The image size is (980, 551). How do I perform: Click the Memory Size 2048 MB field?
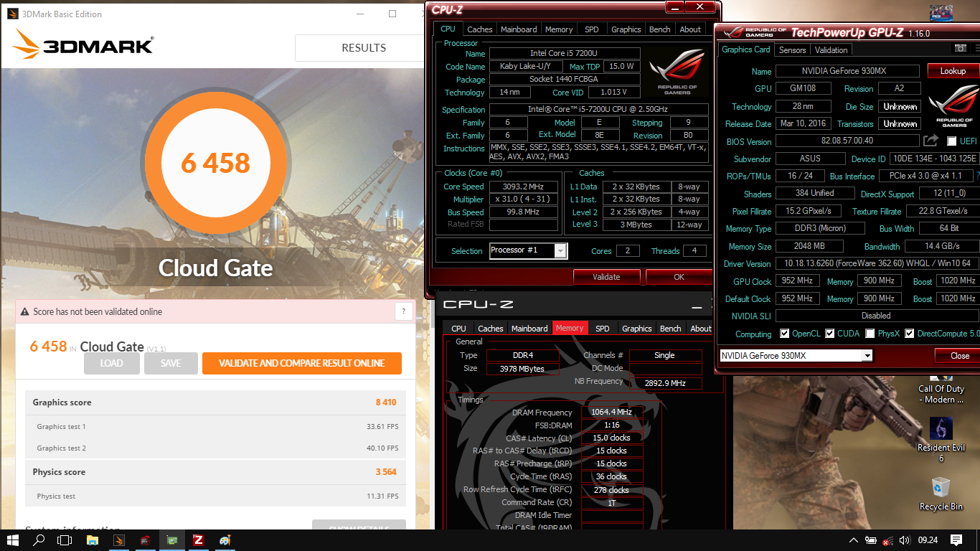point(809,246)
